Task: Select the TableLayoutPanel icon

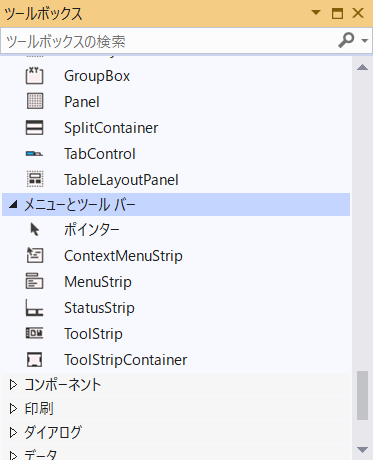Action: pyautogui.click(x=34, y=179)
